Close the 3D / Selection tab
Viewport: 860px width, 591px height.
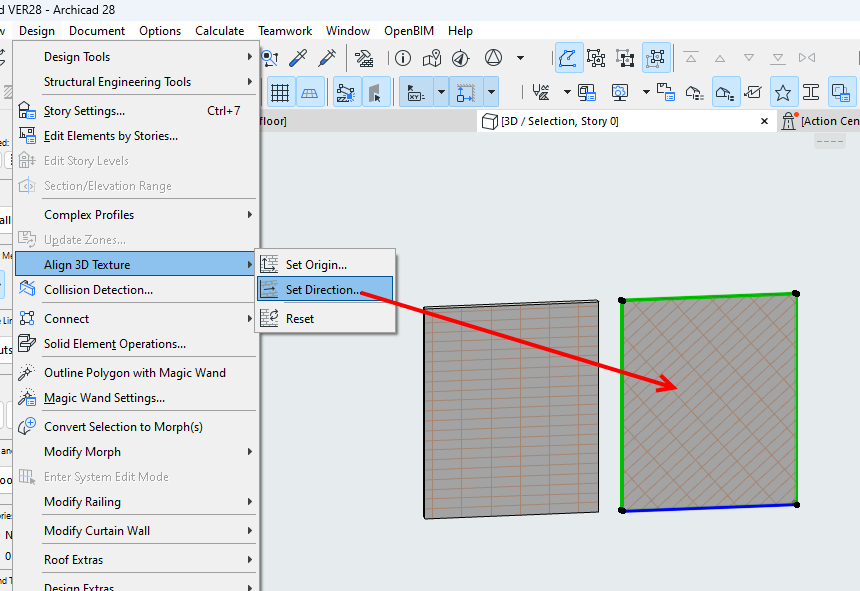coord(765,121)
